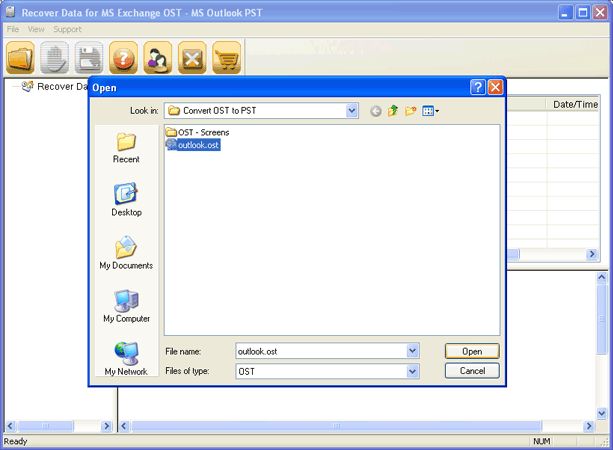Go up one folder level
Viewport: 613px width, 450px height.
tap(393, 111)
